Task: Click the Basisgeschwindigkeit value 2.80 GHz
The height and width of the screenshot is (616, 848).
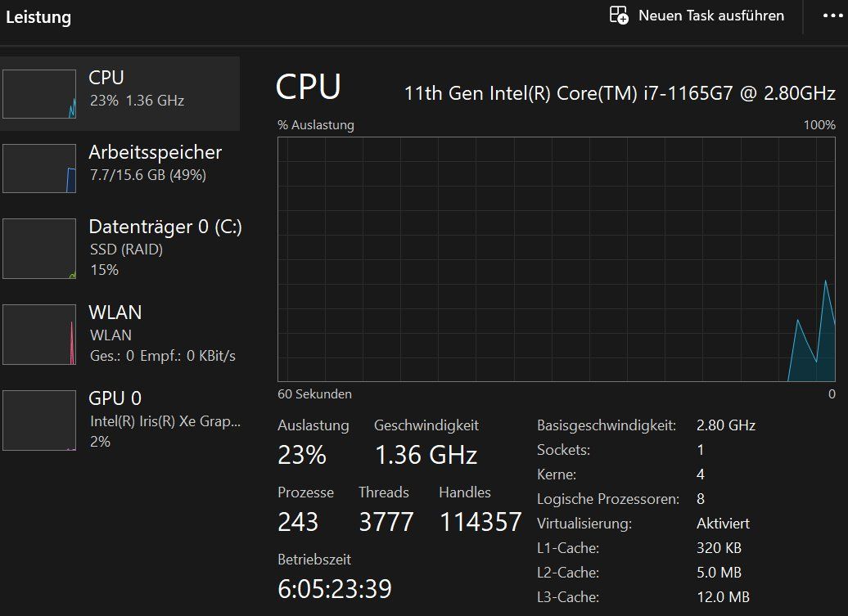Action: (726, 425)
